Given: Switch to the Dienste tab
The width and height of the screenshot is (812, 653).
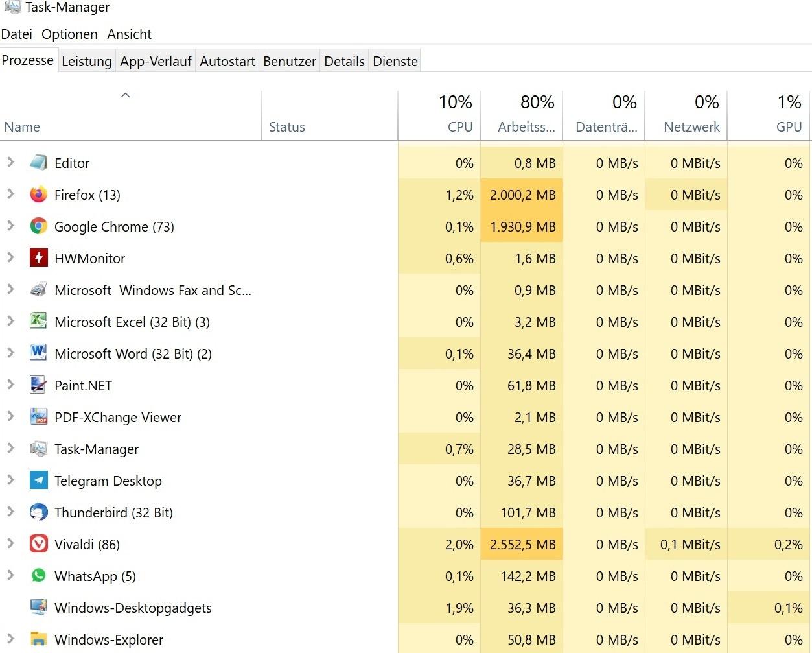Looking at the screenshot, I should coord(395,62).
